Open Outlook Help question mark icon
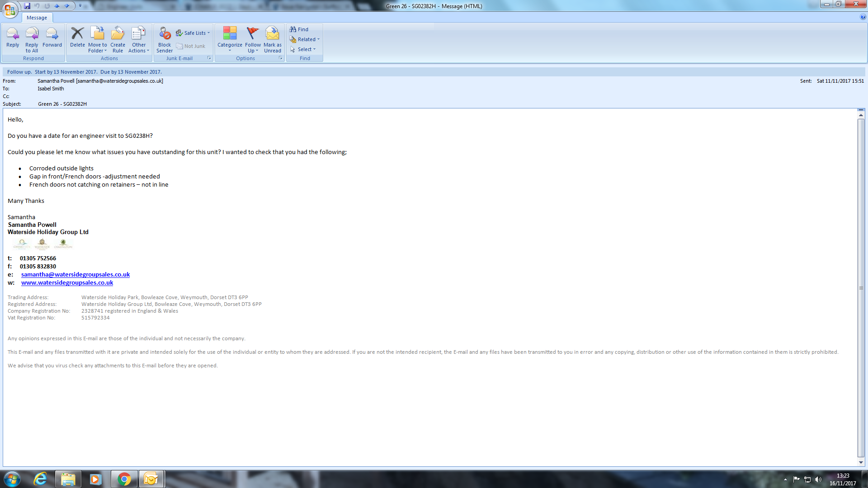Viewport: 868px width, 488px height. (x=863, y=17)
